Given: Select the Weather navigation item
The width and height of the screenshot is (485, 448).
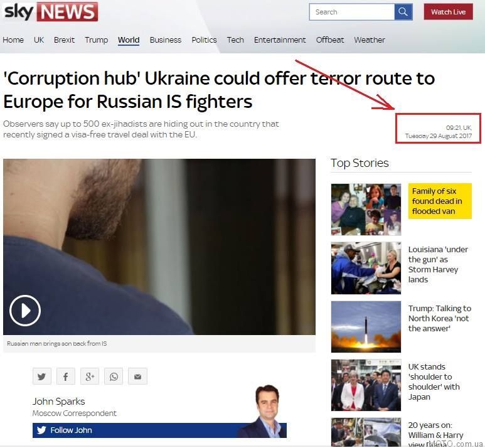Looking at the screenshot, I should (370, 40).
